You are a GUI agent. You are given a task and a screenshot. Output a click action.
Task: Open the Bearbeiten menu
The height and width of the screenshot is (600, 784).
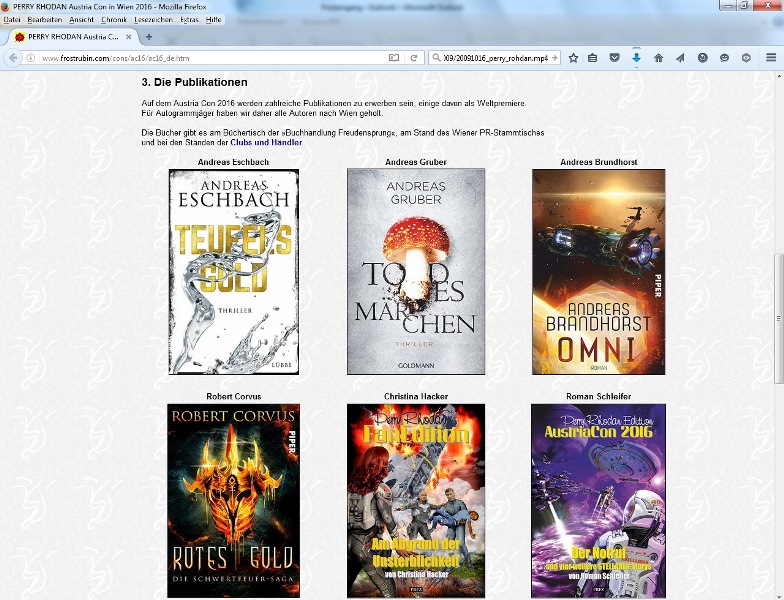44,20
